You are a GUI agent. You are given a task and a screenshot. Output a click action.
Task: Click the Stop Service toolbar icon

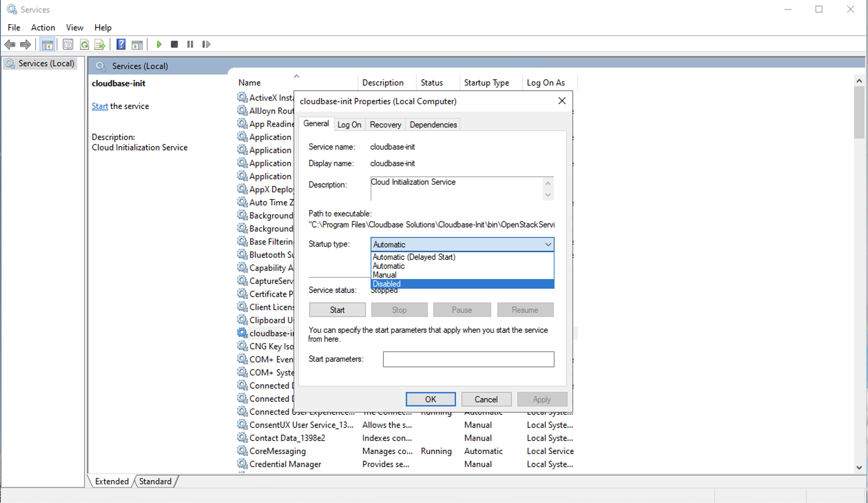tap(174, 44)
